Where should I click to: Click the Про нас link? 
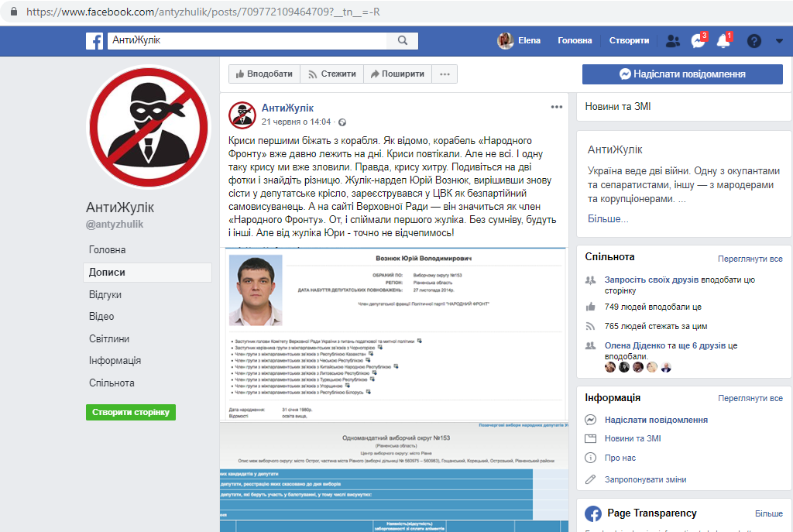point(620,458)
